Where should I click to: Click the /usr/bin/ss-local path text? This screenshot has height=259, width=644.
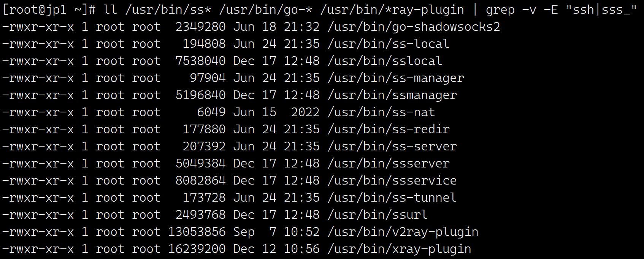[388, 44]
